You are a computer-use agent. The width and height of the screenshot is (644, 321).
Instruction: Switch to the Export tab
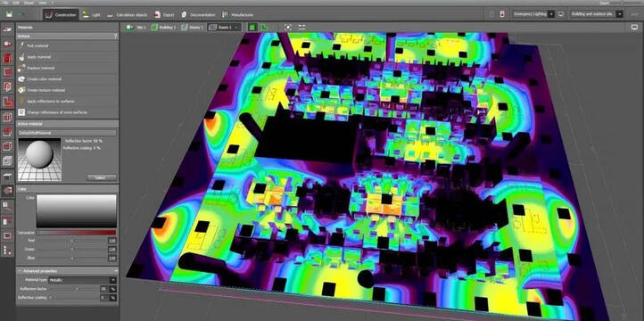tap(163, 15)
